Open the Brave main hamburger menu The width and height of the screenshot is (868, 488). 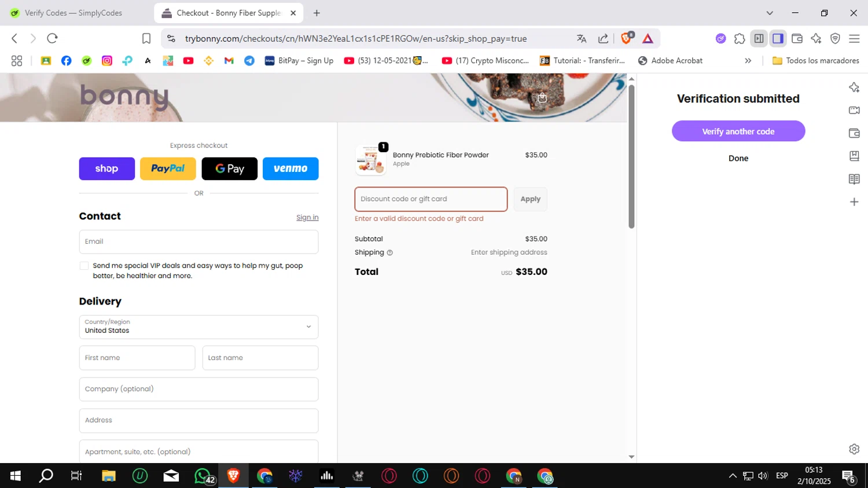coord(854,38)
